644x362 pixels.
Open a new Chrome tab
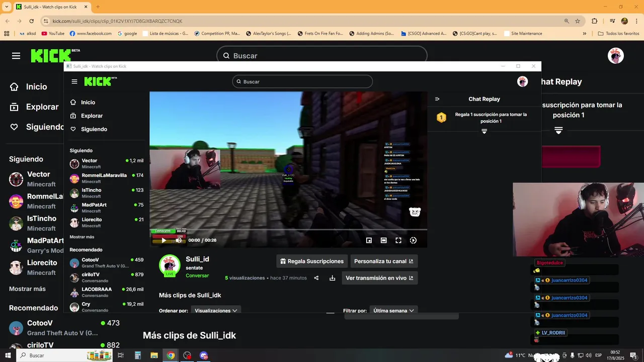click(98, 7)
